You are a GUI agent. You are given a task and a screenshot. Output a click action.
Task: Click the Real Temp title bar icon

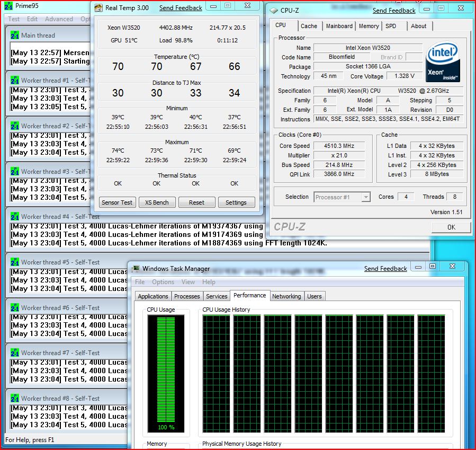(98, 8)
